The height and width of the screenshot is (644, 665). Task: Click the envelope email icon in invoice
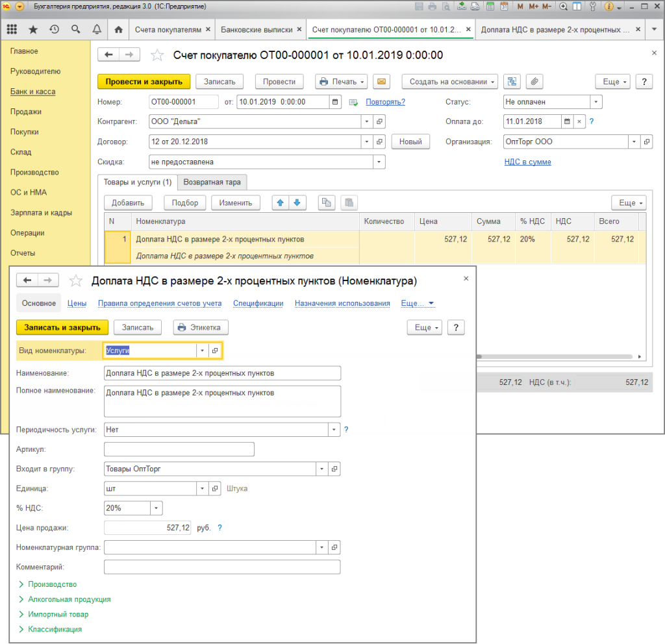tap(382, 81)
